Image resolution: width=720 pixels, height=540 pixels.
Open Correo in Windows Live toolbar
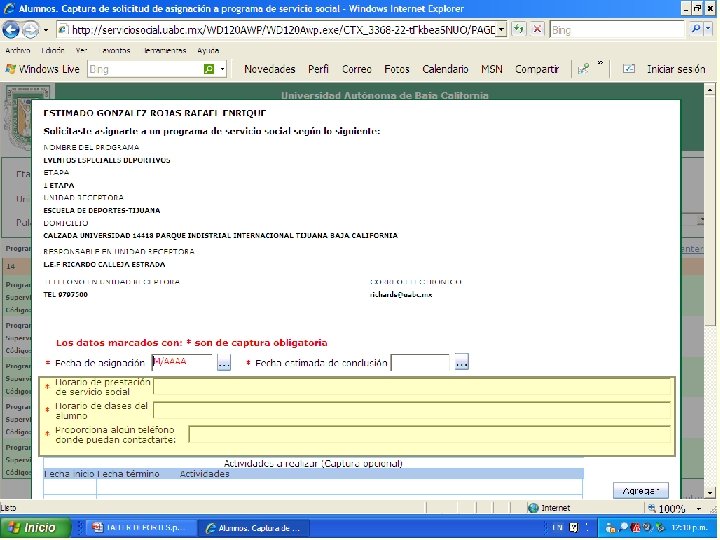pyautogui.click(x=357, y=69)
